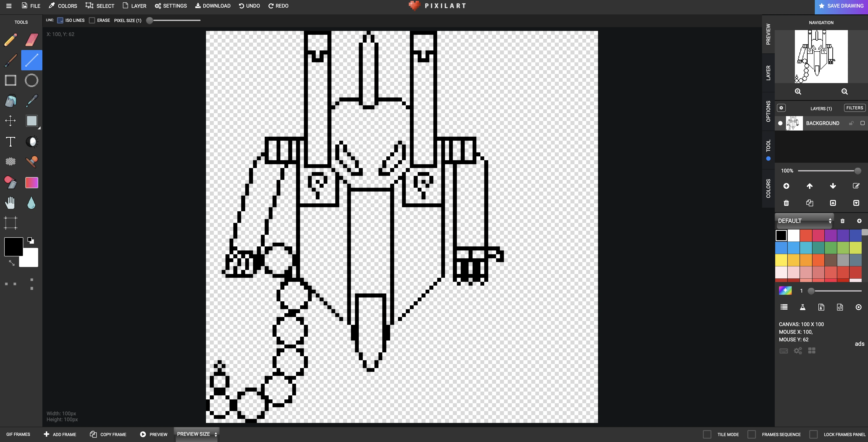This screenshot has height=442, width=868.
Task: Open the COLORS menu
Action: coord(63,6)
